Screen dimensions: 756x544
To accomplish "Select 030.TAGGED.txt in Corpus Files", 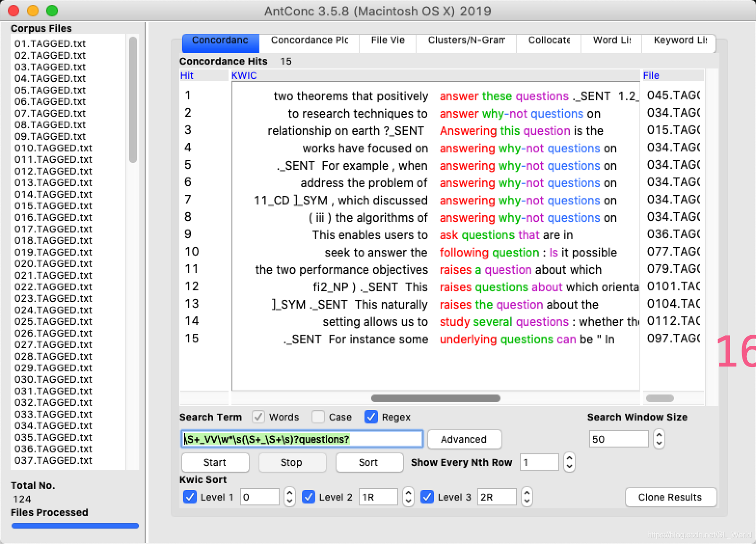I will tap(53, 380).
